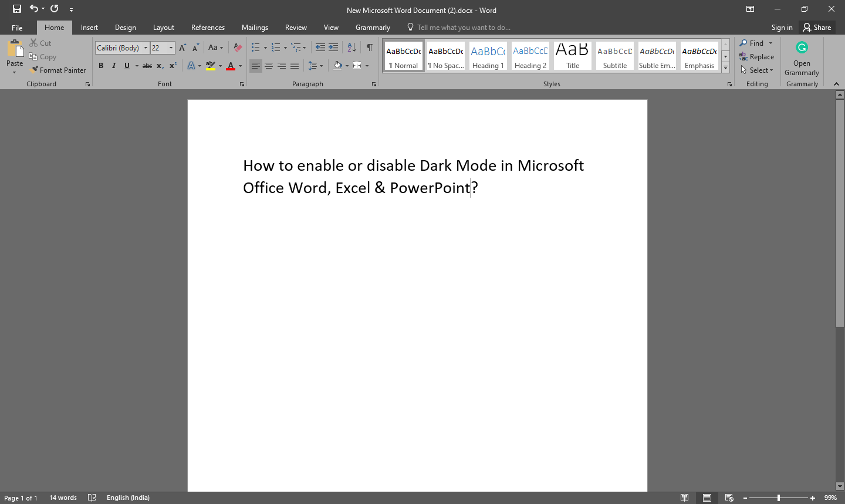Switch to the Insert tab

click(x=89, y=28)
